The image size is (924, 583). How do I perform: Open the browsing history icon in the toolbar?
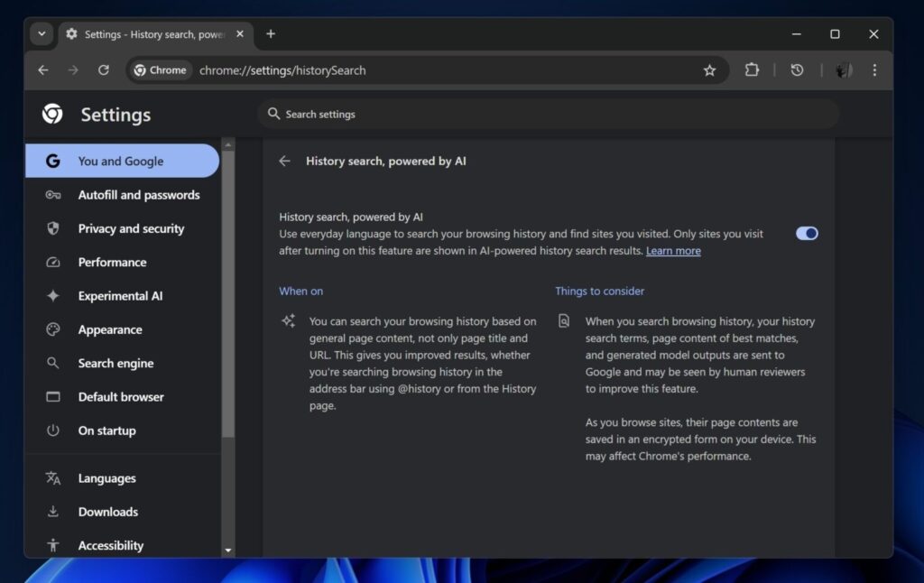(797, 69)
